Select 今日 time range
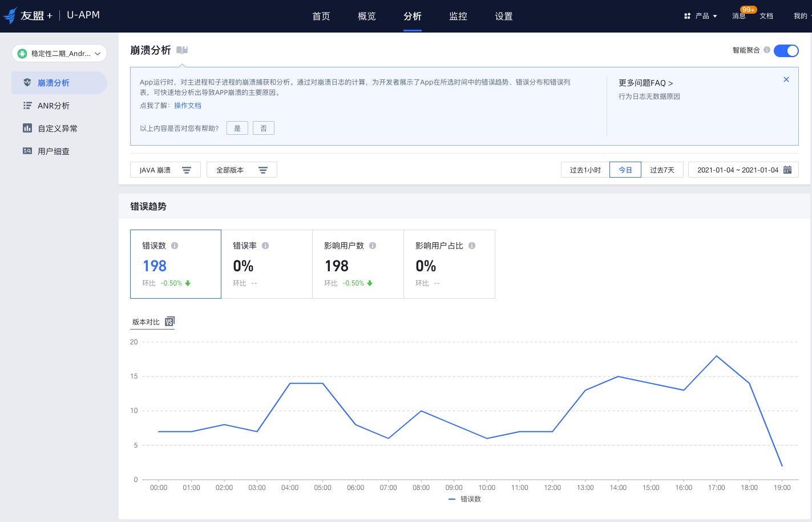The image size is (812, 522). 625,170
